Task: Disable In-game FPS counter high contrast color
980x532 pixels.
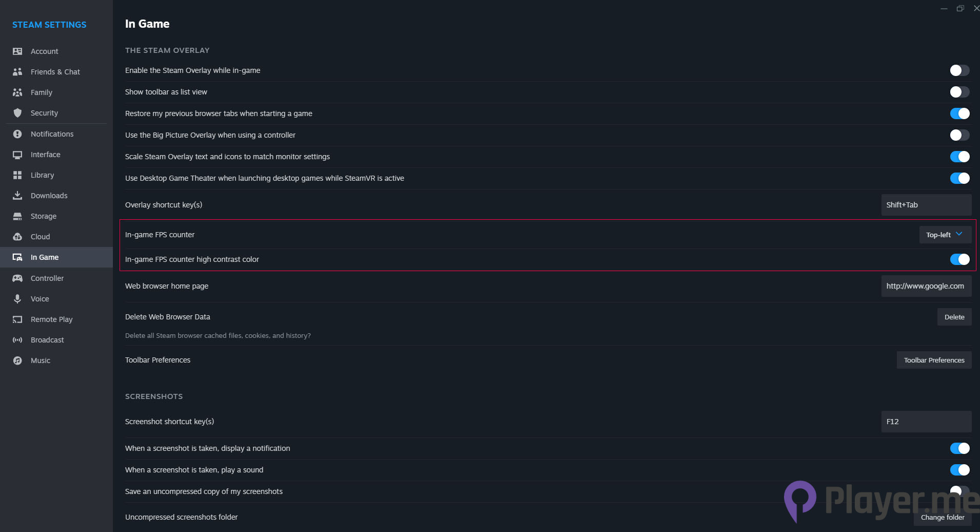Action: tap(959, 259)
